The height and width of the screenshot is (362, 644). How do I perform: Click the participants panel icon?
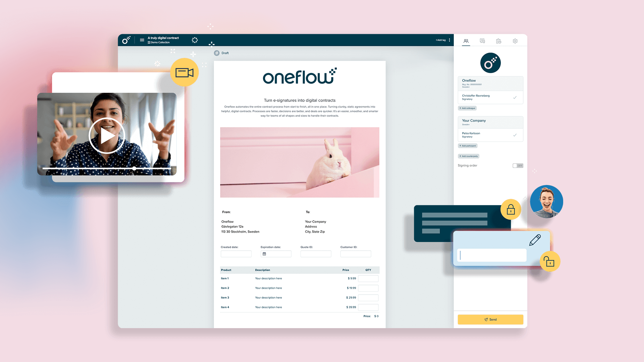(x=466, y=41)
